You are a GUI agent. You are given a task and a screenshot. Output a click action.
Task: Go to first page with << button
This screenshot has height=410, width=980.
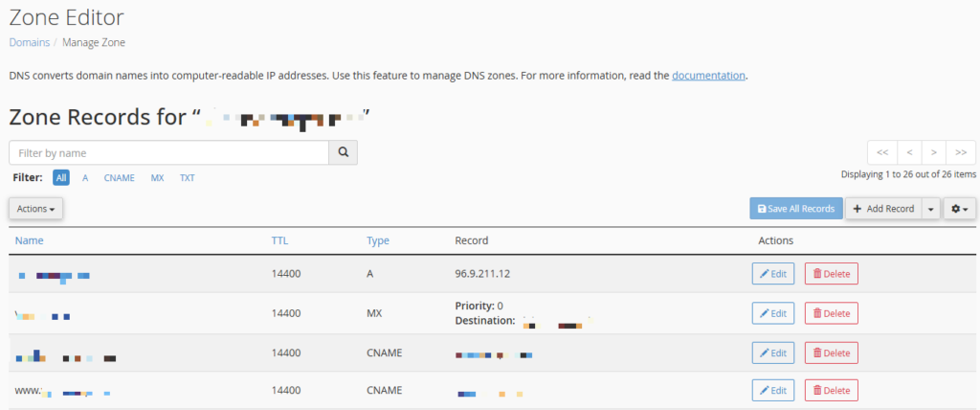pos(882,152)
